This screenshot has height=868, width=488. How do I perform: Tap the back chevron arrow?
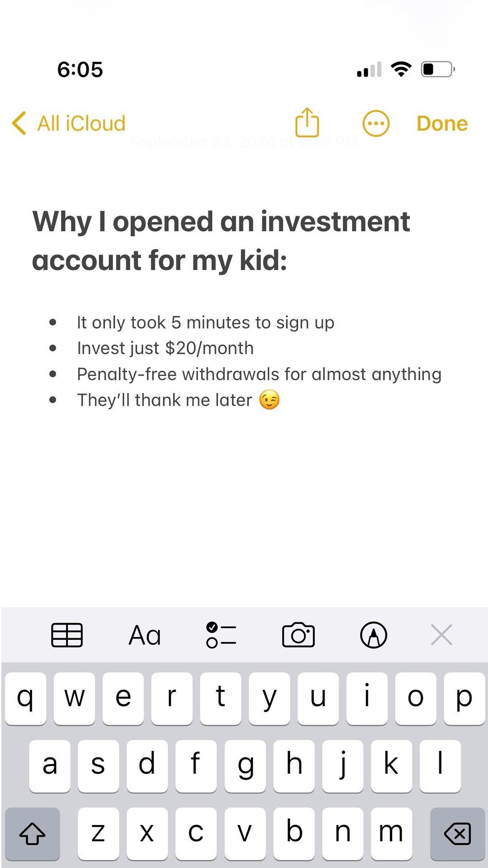point(19,123)
